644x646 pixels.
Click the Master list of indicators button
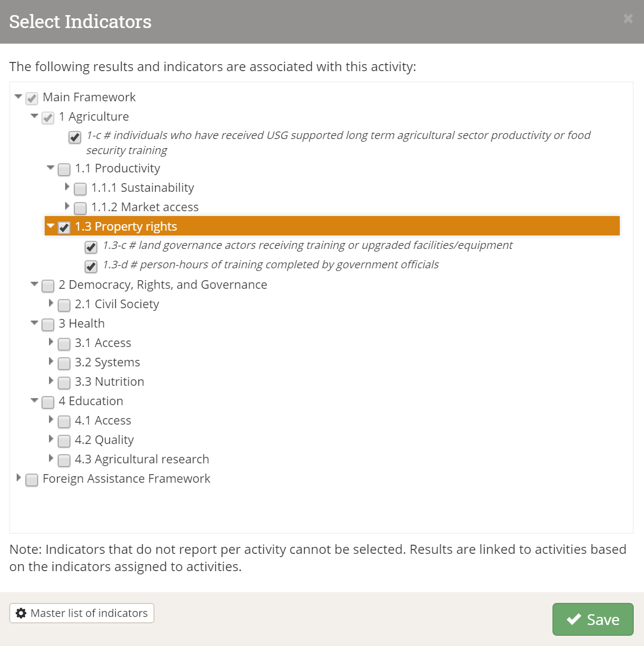coord(82,613)
